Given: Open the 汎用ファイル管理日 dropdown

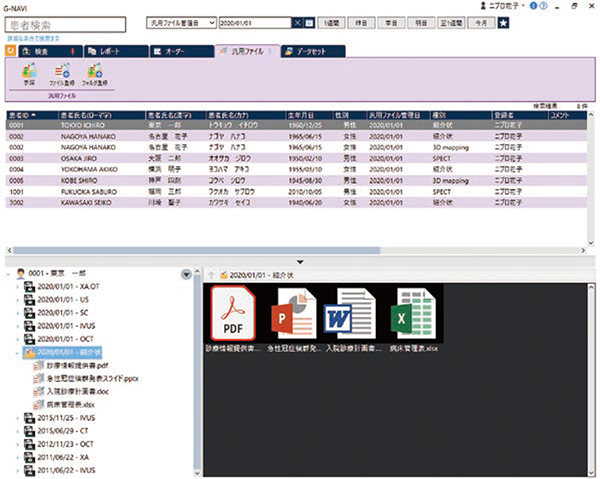Looking at the screenshot, I should point(186,21).
